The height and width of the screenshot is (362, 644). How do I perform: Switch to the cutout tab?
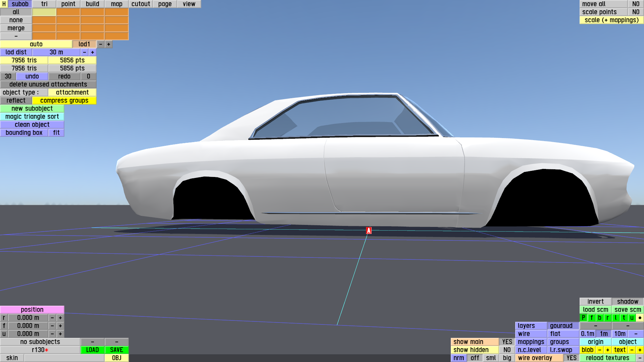click(141, 4)
